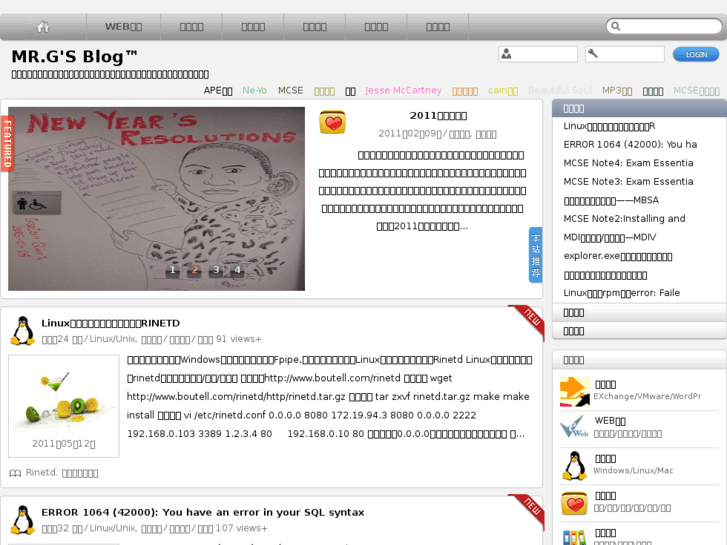
Task: Click the Web category icon
Action: tap(574, 428)
